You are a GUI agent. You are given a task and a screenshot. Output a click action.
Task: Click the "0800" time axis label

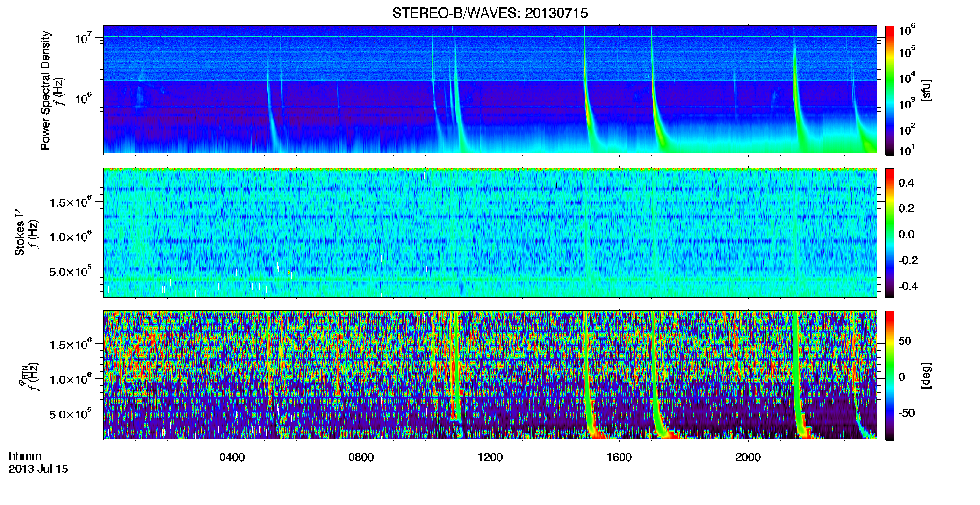tap(361, 457)
